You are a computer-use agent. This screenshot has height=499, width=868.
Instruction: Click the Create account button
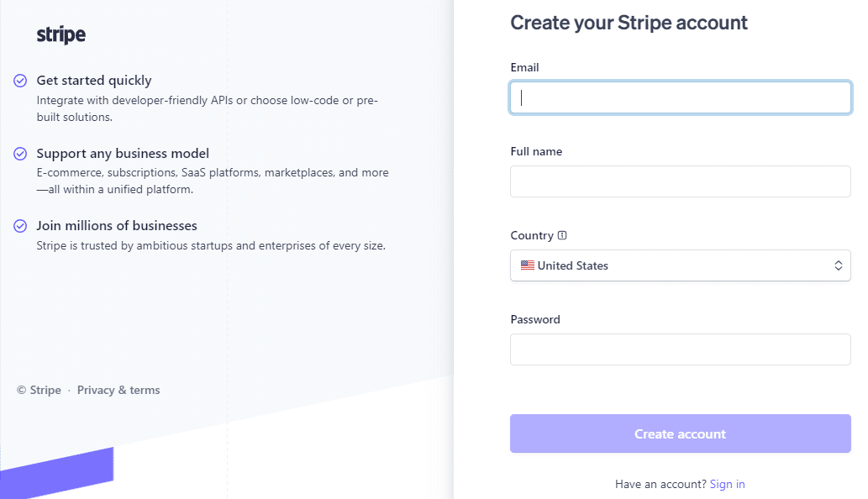680,433
